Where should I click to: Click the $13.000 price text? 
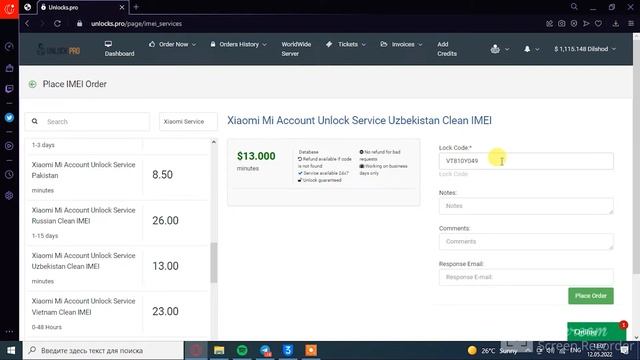[x=256, y=156]
